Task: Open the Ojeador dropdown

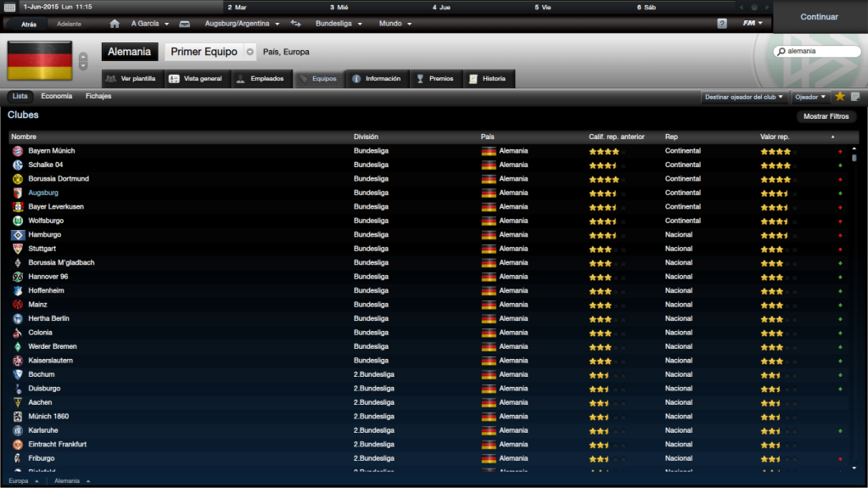Action: pos(809,97)
